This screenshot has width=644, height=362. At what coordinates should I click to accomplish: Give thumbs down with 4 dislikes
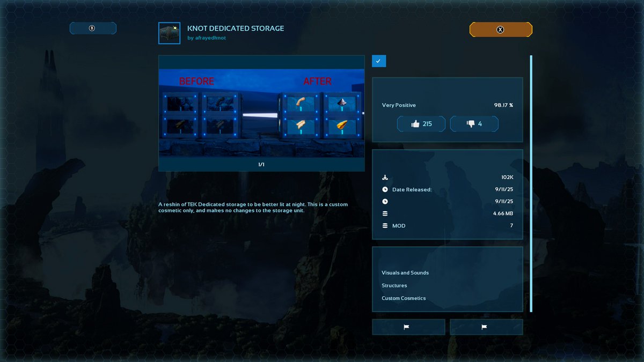tap(474, 124)
